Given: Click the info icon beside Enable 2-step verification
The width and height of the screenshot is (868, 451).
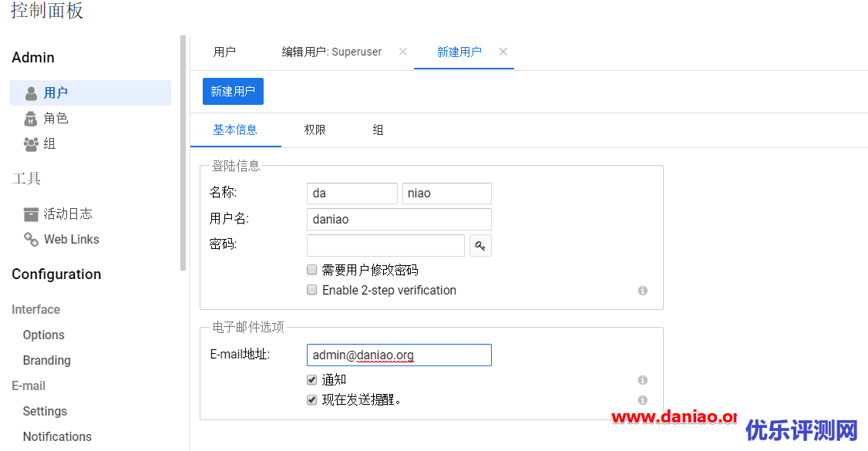Looking at the screenshot, I should 642,291.
